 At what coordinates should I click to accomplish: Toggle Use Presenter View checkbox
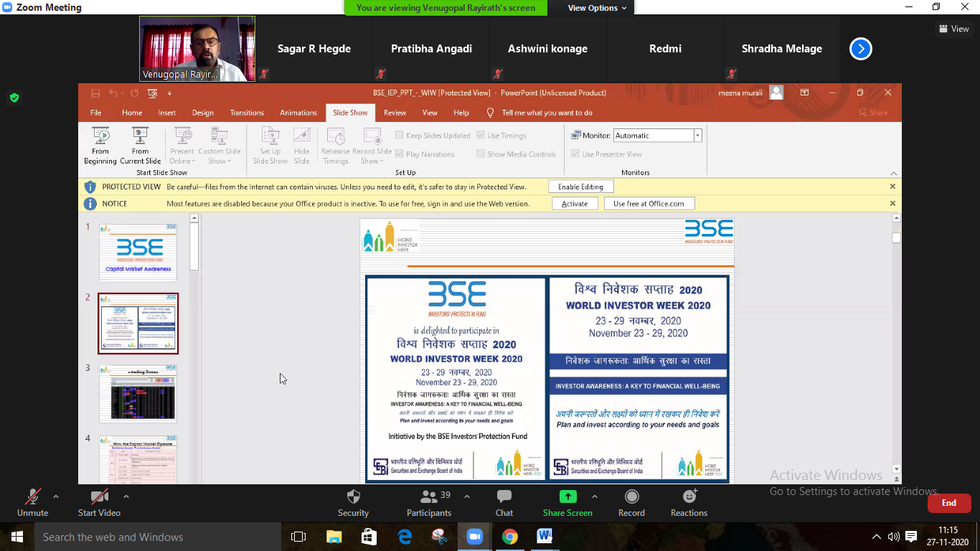coord(575,154)
